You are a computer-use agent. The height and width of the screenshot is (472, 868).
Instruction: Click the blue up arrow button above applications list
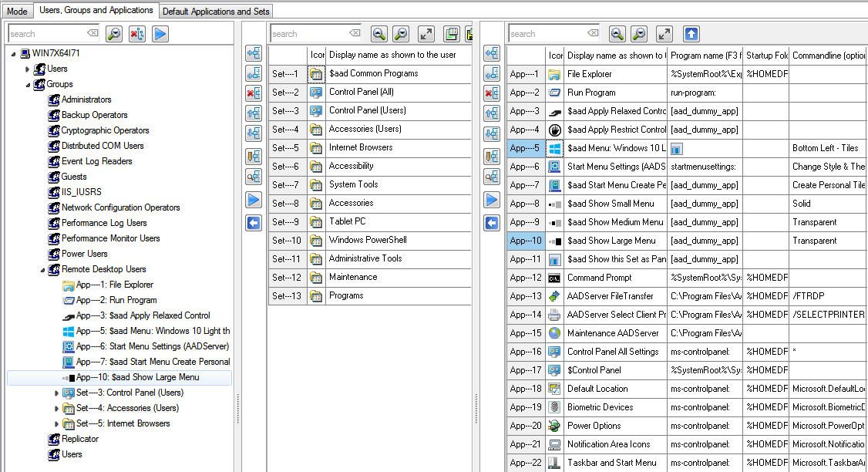(x=691, y=34)
